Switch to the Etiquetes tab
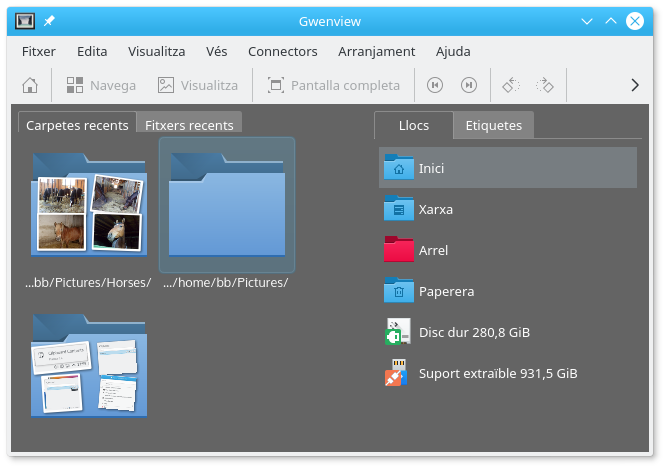Viewport: 666px width, 469px height. pyautogui.click(x=493, y=125)
